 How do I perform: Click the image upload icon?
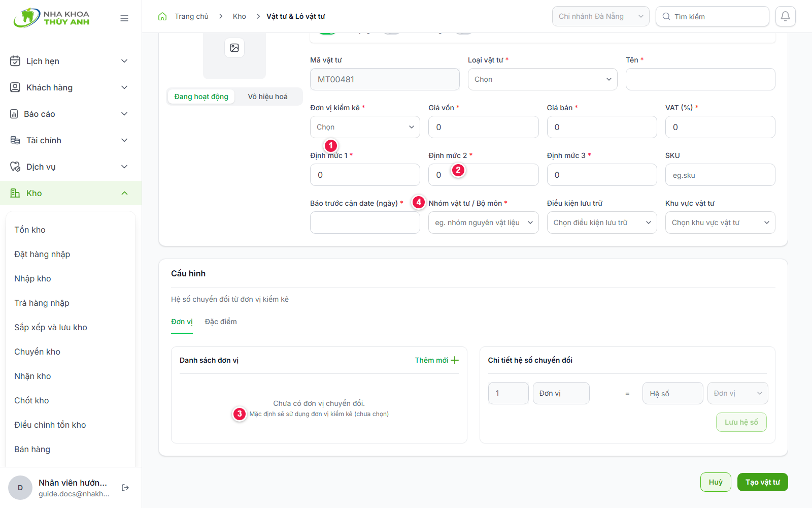pos(234,48)
